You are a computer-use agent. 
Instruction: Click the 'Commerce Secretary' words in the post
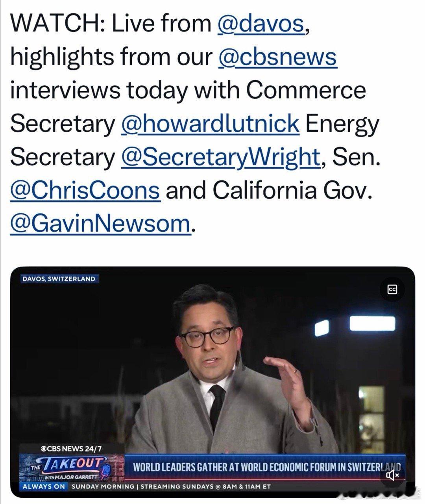click(x=189, y=107)
